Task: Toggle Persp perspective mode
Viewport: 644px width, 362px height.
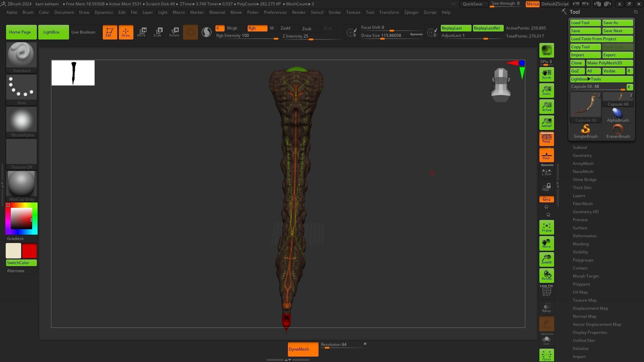Action: pos(546,139)
